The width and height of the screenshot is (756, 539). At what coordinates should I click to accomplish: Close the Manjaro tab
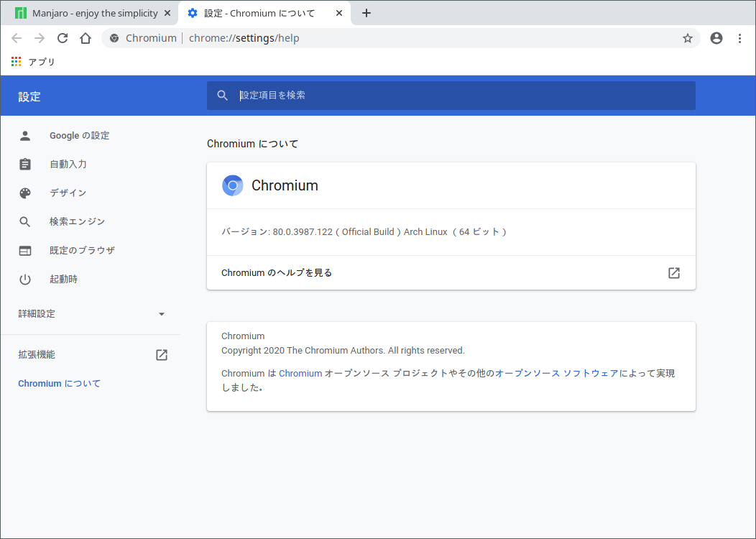[x=167, y=13]
